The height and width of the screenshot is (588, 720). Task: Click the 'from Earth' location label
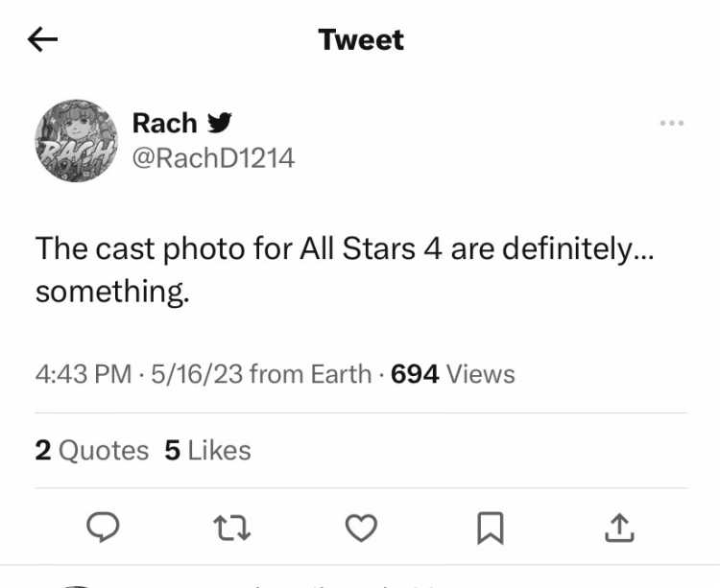point(311,374)
